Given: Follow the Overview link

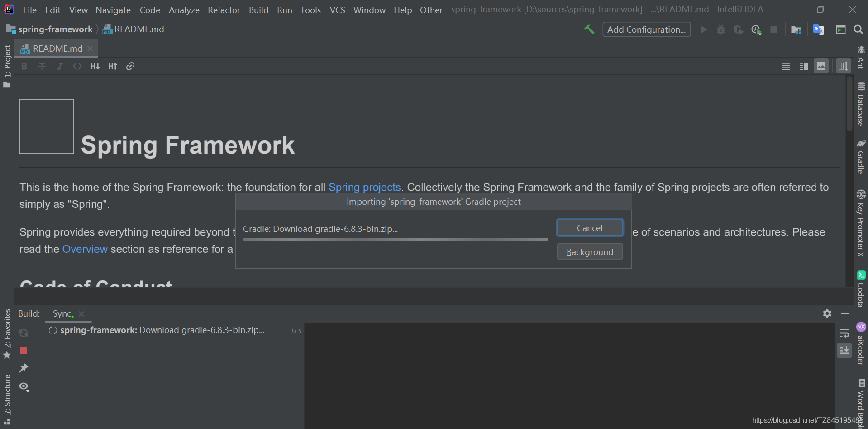Looking at the screenshot, I should tap(85, 249).
